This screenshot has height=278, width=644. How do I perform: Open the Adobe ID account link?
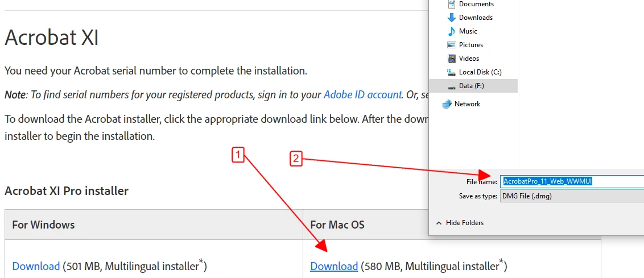point(362,95)
